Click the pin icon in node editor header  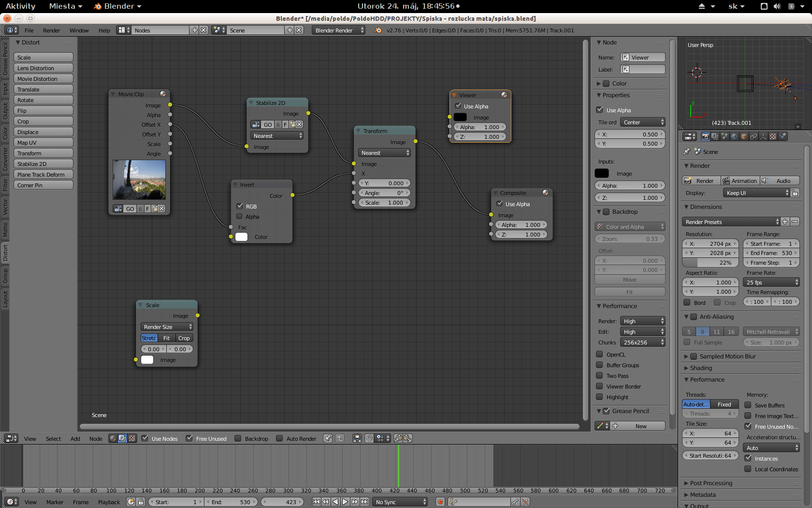[x=328, y=438]
